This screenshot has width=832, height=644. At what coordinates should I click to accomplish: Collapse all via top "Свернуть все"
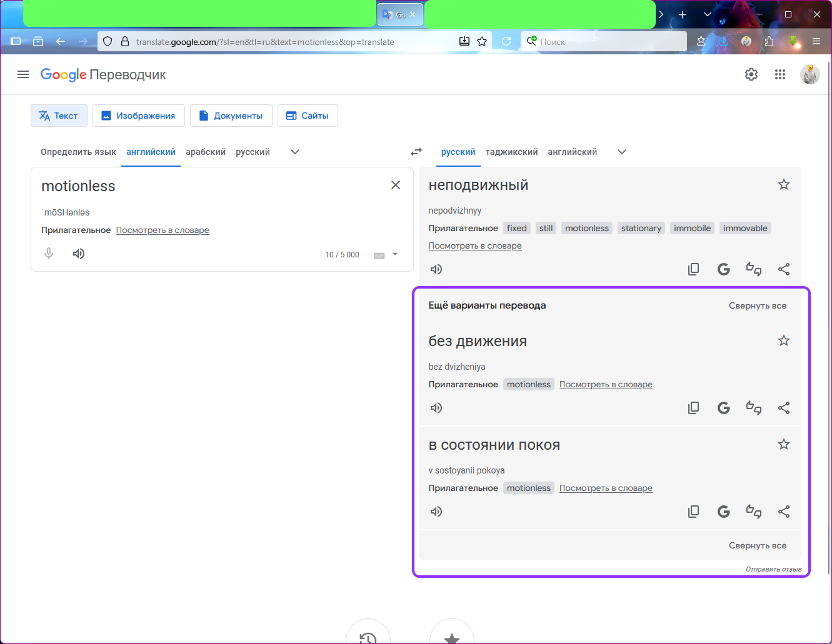pyautogui.click(x=758, y=306)
